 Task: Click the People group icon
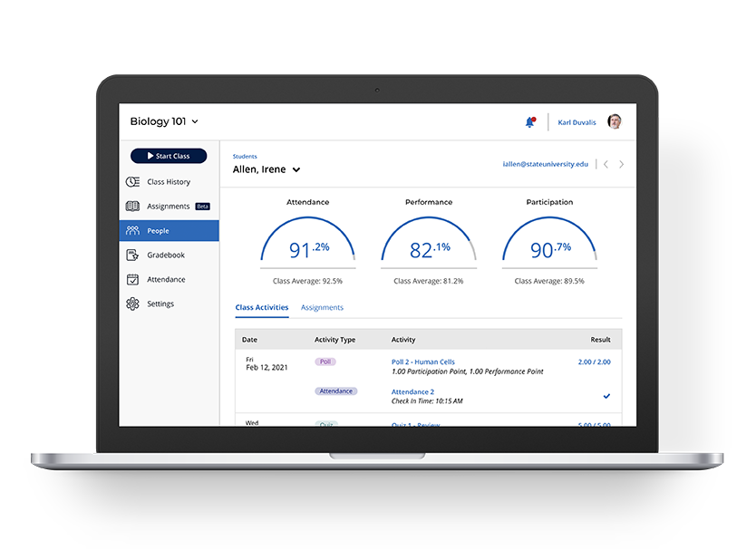(x=132, y=230)
